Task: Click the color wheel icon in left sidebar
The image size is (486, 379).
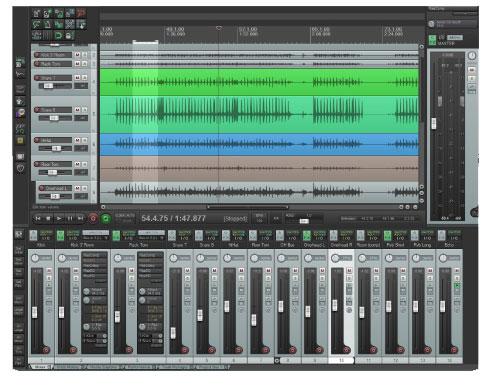Action: (20, 113)
